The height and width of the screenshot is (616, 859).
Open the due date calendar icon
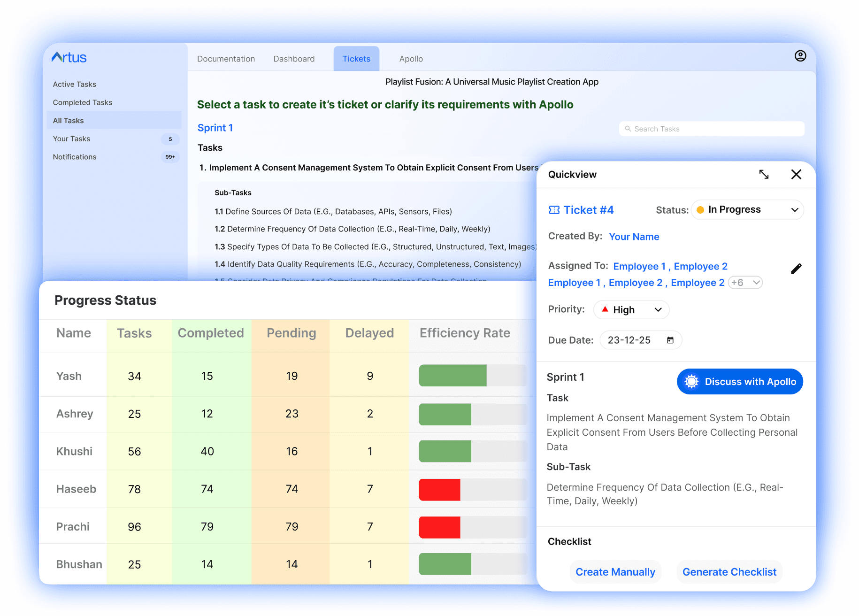point(670,340)
